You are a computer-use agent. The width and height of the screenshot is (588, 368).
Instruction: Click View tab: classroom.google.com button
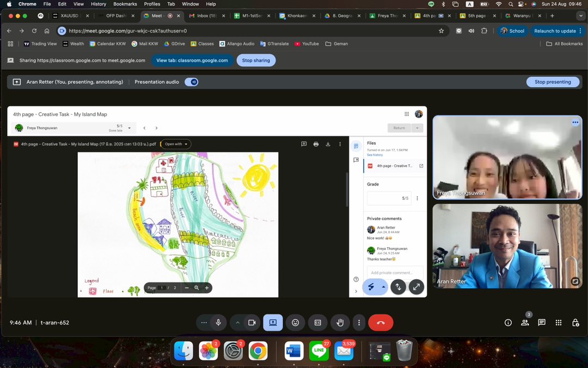[192, 60]
